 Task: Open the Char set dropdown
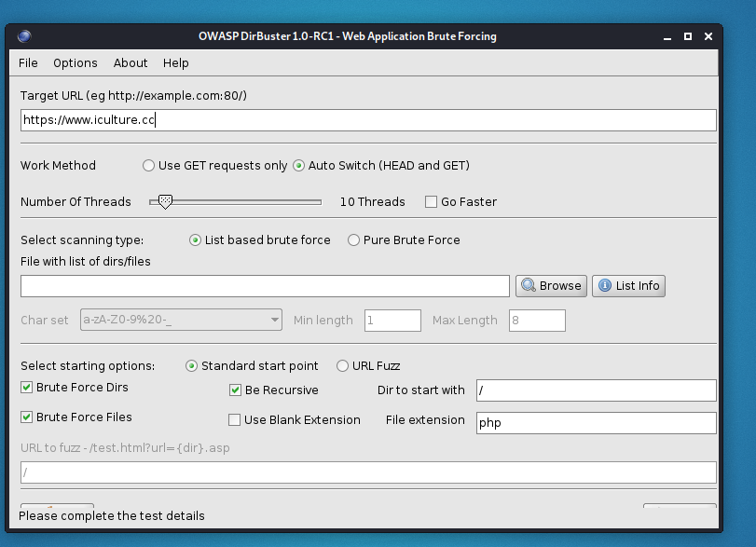(x=181, y=320)
